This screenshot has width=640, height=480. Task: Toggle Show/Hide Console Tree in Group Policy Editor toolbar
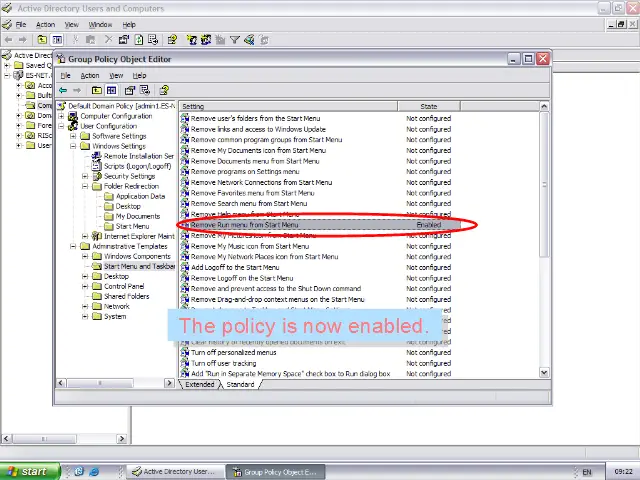111,90
